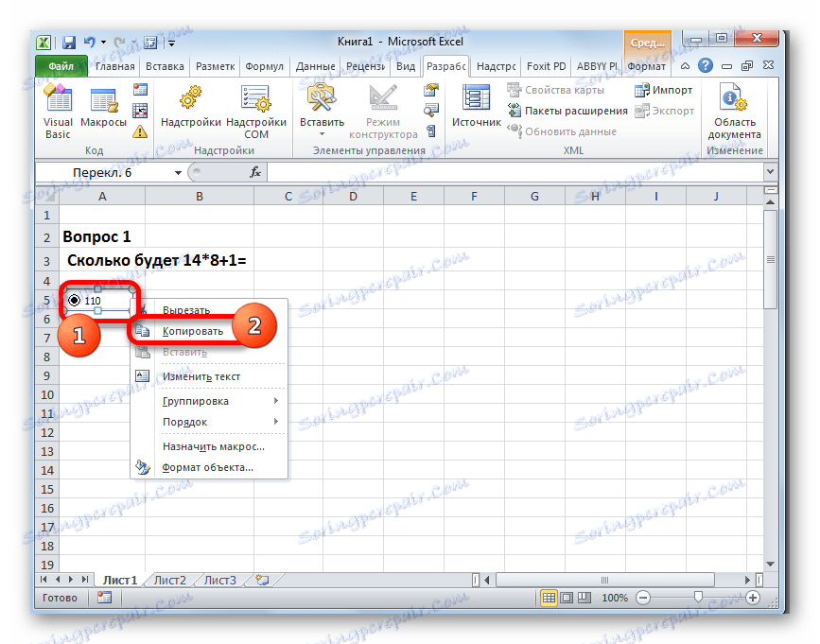Click the Экспорт button
The height and width of the screenshot is (644, 820).
(x=665, y=111)
